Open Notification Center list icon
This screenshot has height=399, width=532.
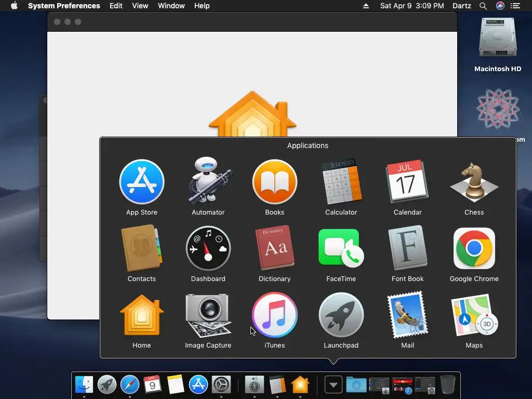tap(515, 6)
